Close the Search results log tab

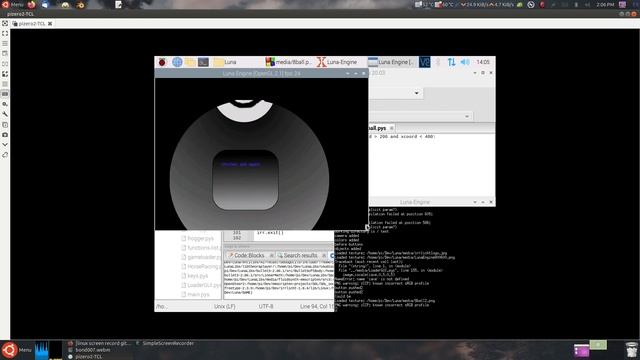(324, 256)
